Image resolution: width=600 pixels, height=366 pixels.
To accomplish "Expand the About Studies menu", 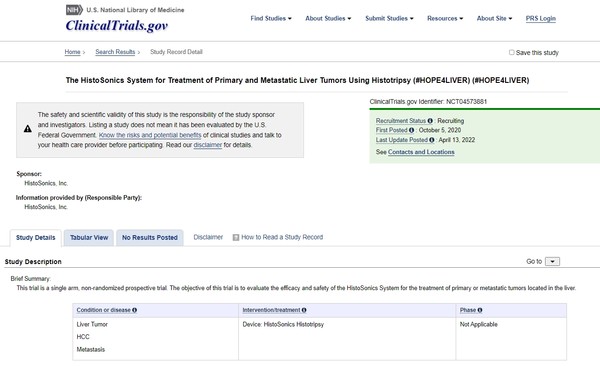I will pos(328,18).
